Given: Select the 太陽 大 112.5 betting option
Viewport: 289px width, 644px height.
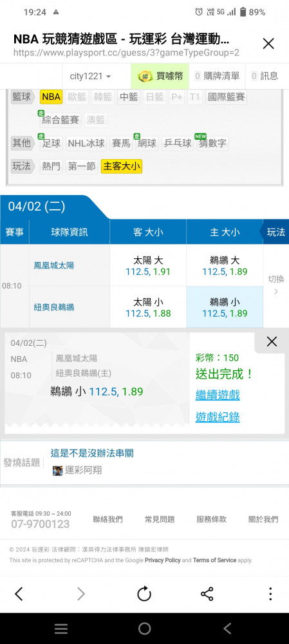Looking at the screenshot, I should click(148, 266).
